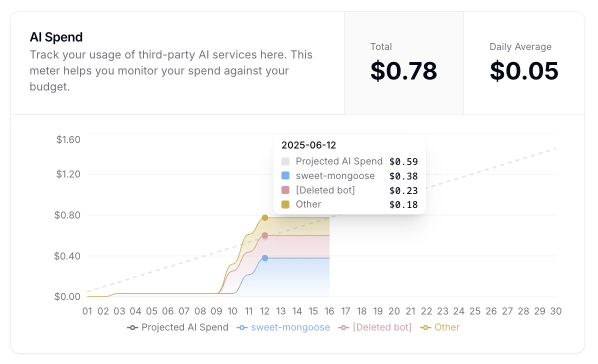Click the yellow Other legend marker
The image size is (598, 364).
[425, 327]
